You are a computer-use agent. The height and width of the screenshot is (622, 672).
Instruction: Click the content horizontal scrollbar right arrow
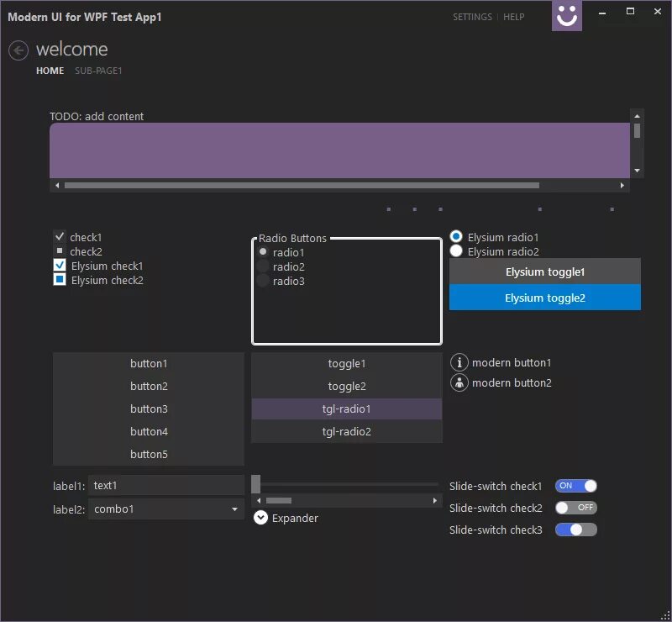pyautogui.click(x=622, y=185)
